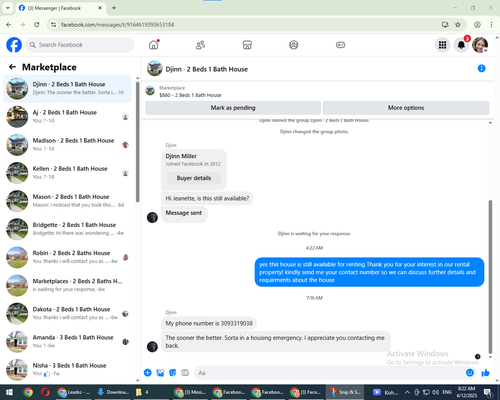Click the 'Hi Jeanette, is this still available?' message
This screenshot has height=400, width=500.
(207, 198)
